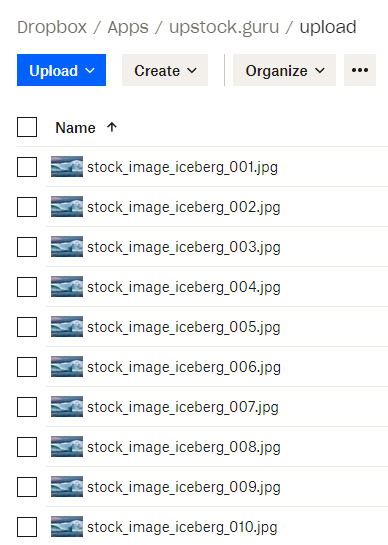Open the Create dropdown menu
Viewport: 388px width, 545px height.
[x=165, y=70]
